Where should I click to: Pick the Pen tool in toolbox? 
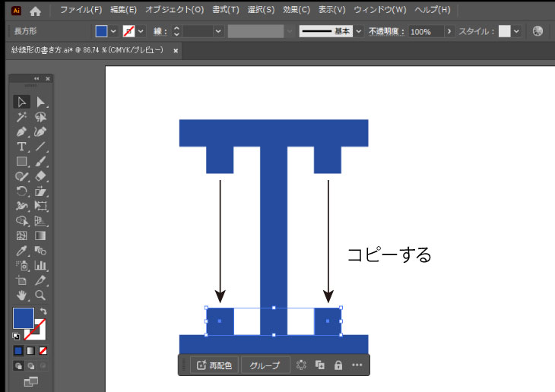point(22,132)
